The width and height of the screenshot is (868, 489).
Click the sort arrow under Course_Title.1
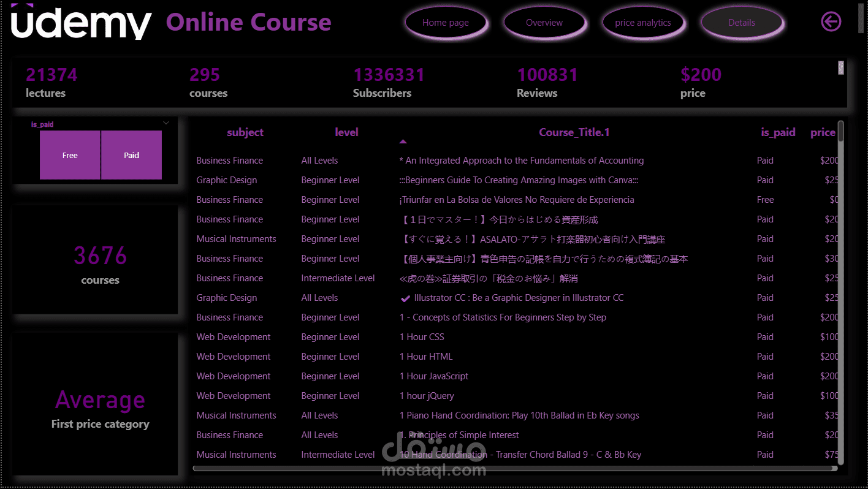pos(403,142)
